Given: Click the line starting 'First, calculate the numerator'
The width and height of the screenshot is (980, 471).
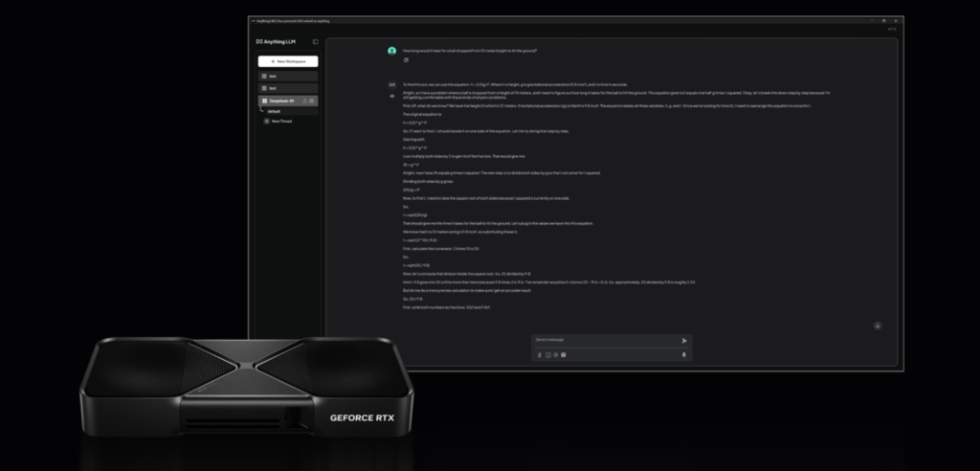Looking at the screenshot, I should pyautogui.click(x=441, y=248).
